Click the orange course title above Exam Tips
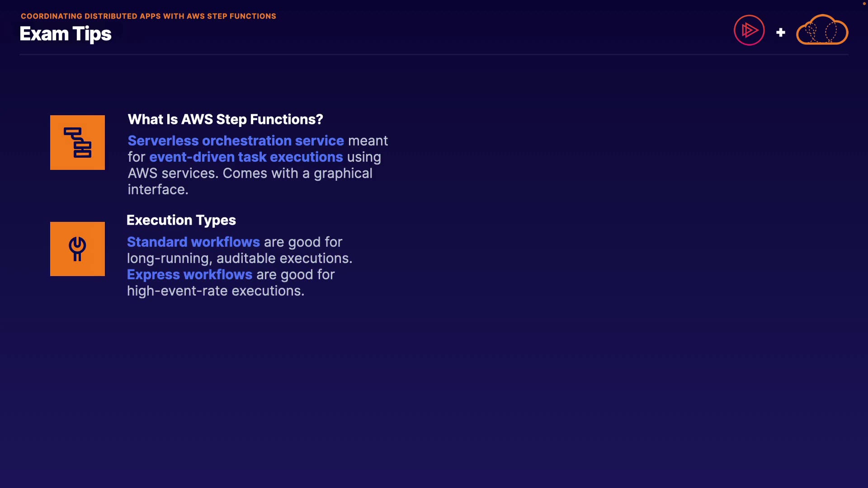The width and height of the screenshot is (868, 488). 148,16
